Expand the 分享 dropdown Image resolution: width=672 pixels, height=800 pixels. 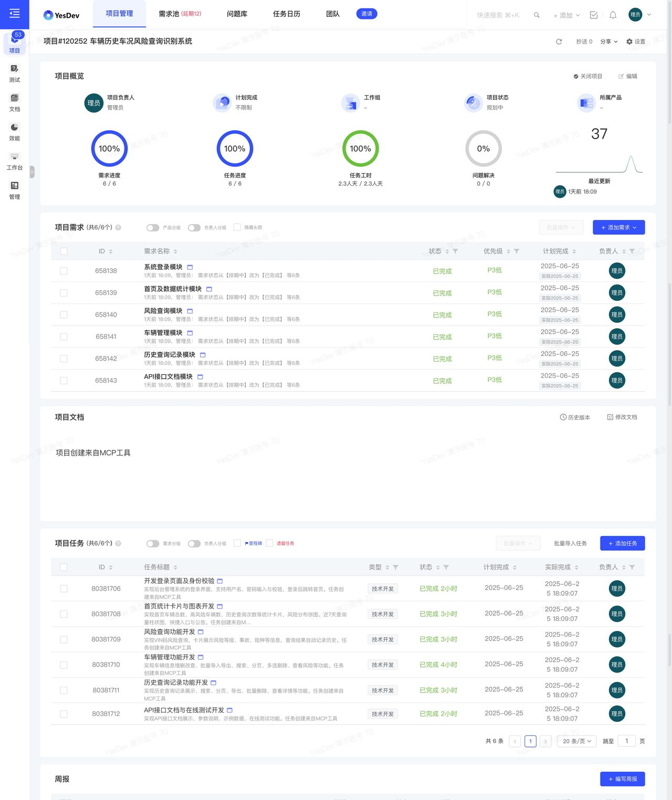click(608, 41)
